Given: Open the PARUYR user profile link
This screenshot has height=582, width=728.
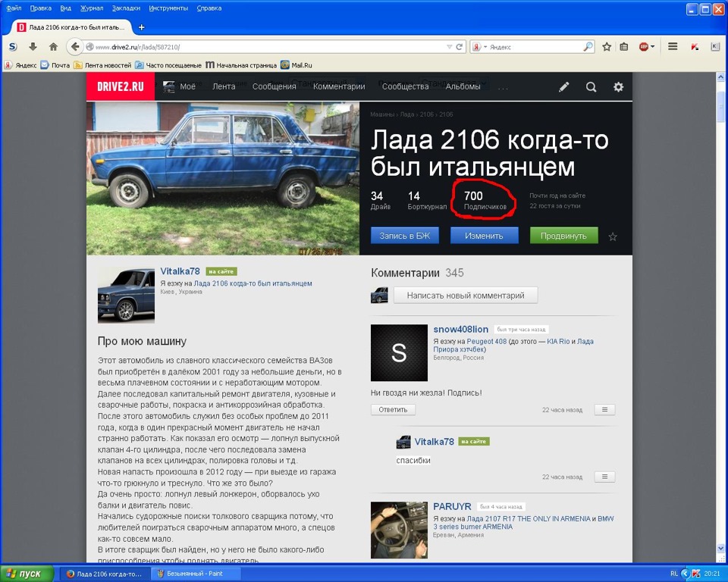Looking at the screenshot, I should coord(452,506).
